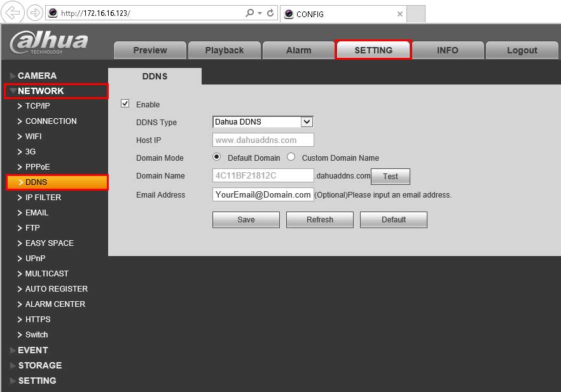Open the DDNS Type dropdown
The image size is (561, 392).
(x=307, y=122)
